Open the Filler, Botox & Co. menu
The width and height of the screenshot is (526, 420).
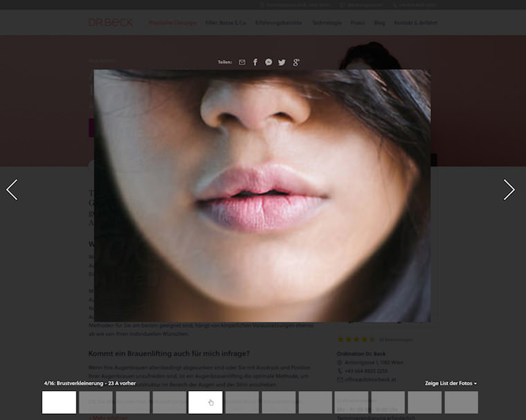click(x=226, y=23)
